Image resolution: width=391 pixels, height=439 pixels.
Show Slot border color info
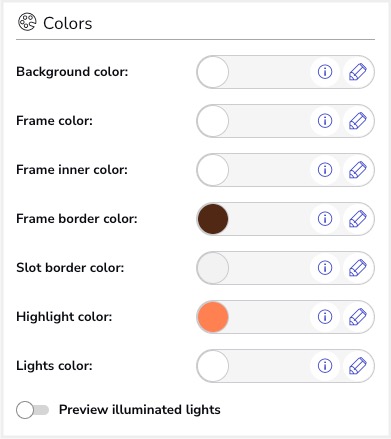coord(325,268)
